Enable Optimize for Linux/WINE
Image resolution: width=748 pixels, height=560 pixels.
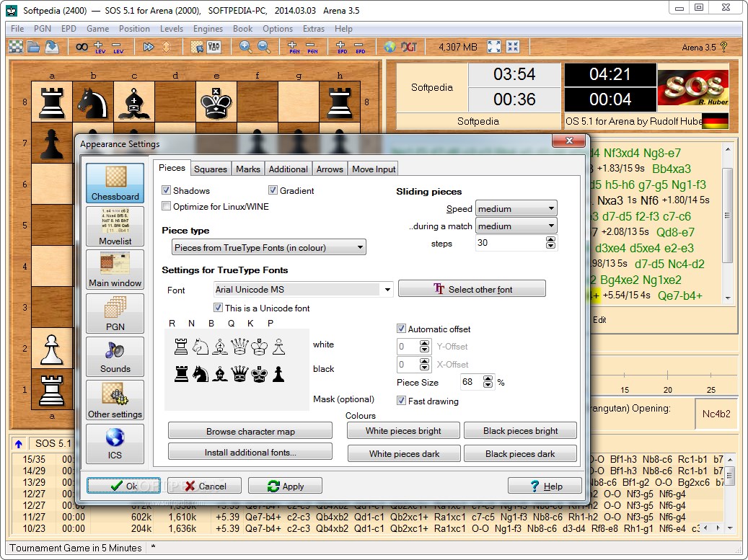[166, 206]
